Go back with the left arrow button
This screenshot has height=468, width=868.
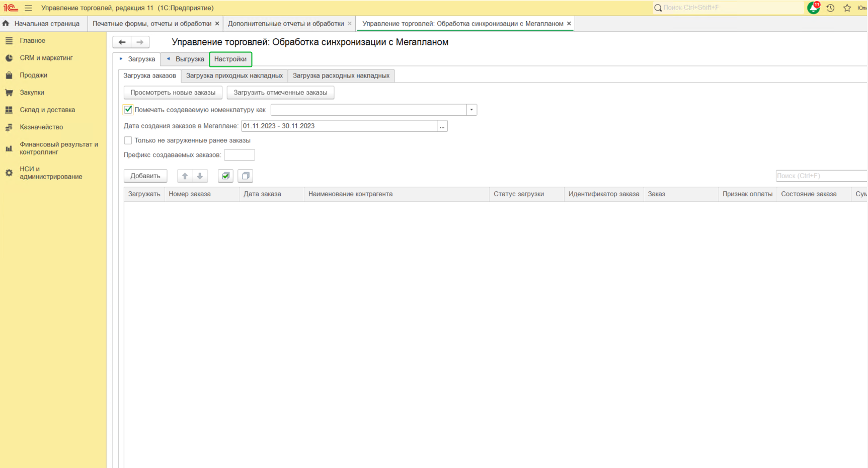[122, 42]
